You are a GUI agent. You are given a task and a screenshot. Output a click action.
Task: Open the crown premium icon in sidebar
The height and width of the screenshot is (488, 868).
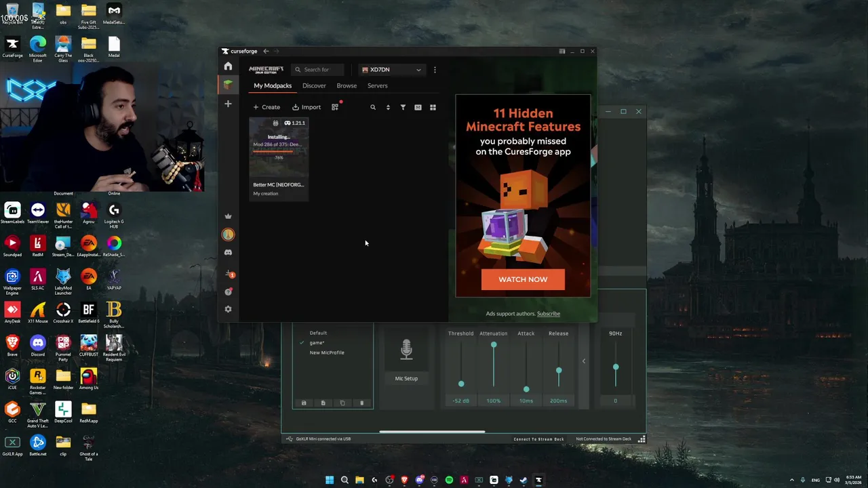pos(228,216)
